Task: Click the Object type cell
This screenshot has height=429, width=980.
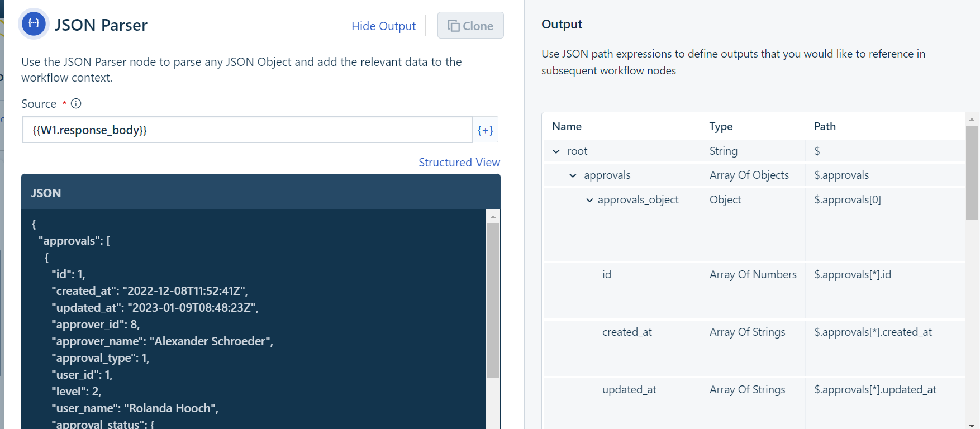Action: click(725, 199)
